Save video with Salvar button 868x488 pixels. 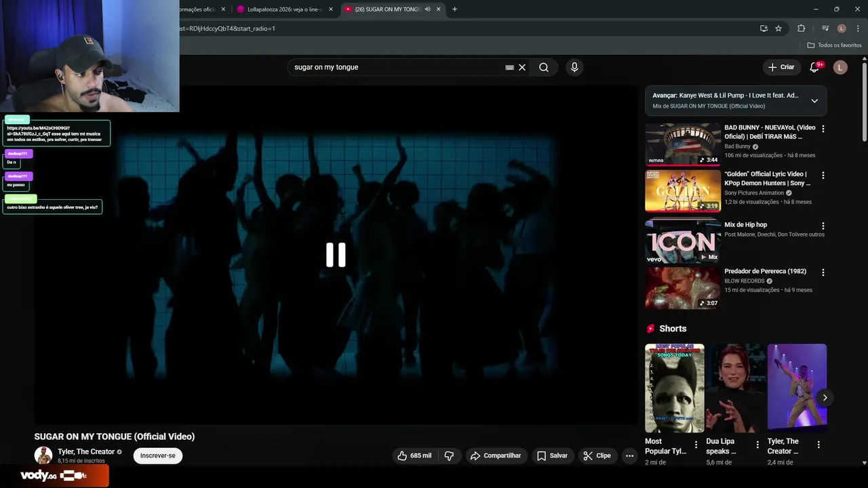point(552,455)
